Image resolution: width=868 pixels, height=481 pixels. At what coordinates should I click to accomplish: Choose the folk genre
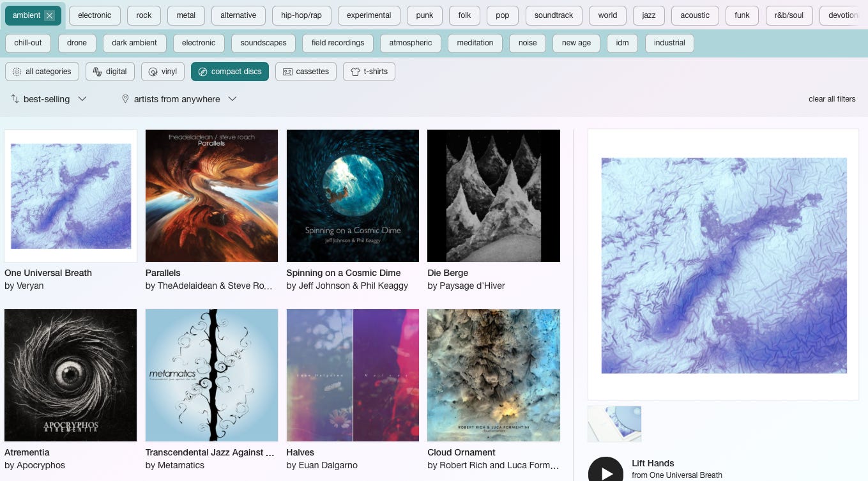coord(464,15)
